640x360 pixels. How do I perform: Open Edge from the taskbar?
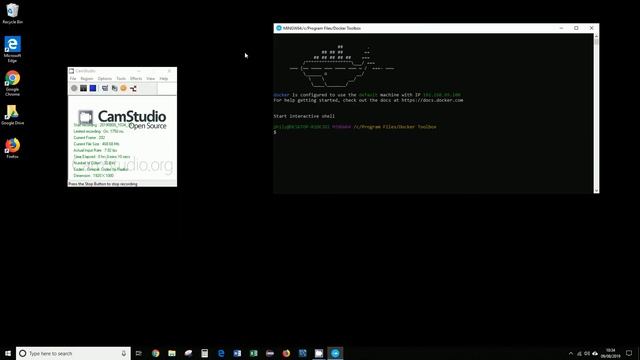point(221,353)
